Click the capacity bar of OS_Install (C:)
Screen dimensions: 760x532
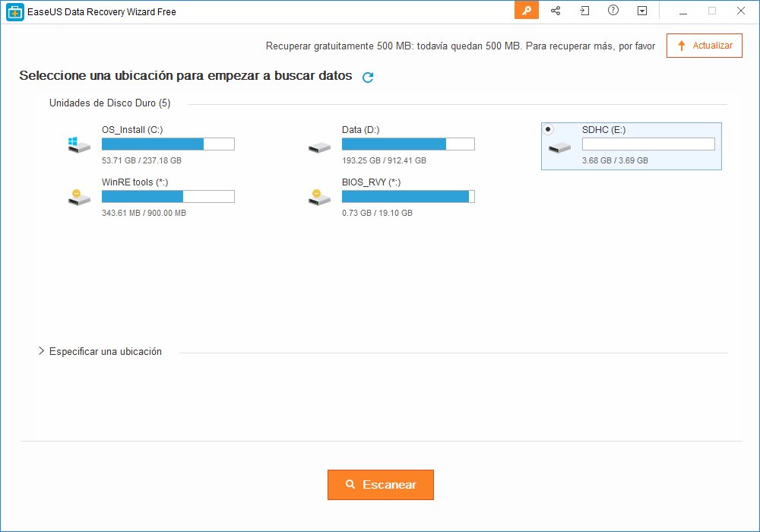(x=168, y=144)
